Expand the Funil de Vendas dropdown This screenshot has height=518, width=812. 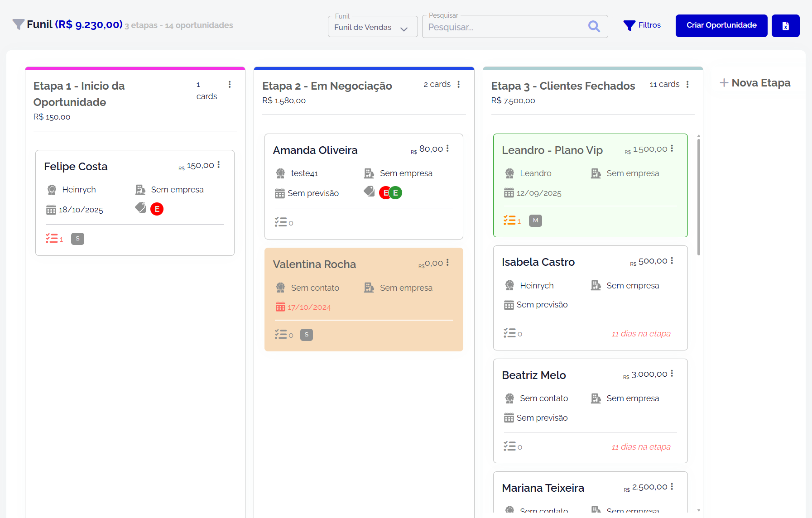click(373, 27)
